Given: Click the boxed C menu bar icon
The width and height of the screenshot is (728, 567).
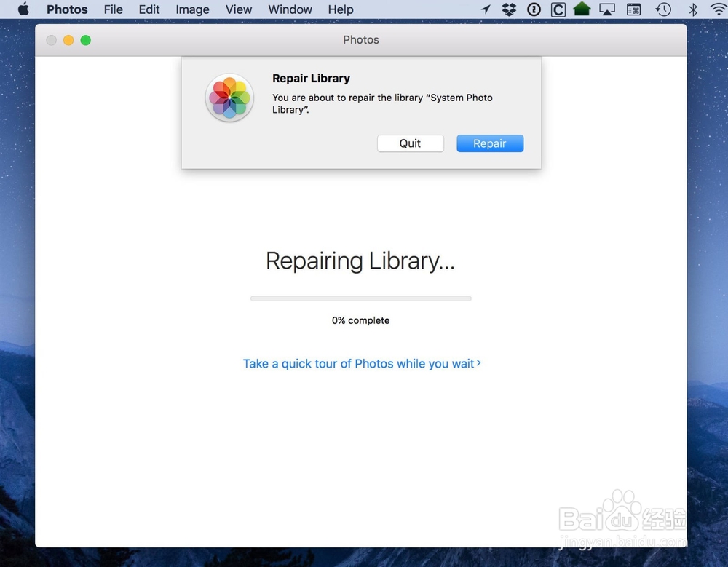Looking at the screenshot, I should click(x=558, y=9).
